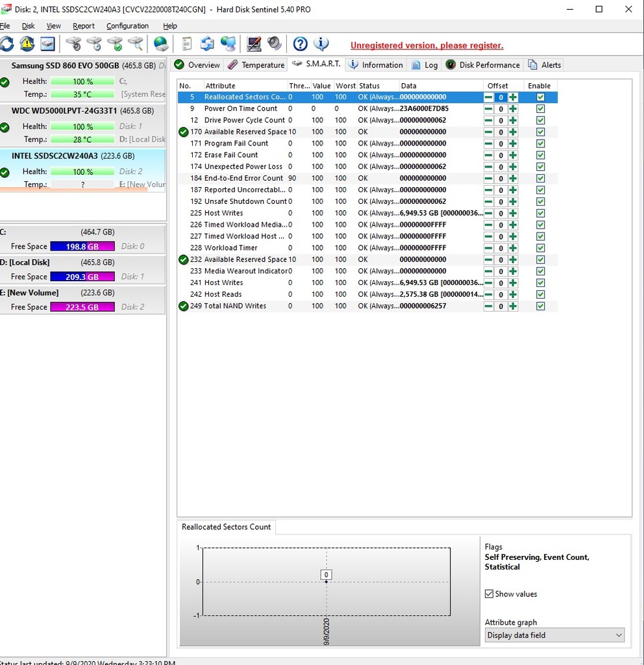Screen dimensions: 644x665
Task: Toggle Enable checkbox for Drive Power Cycle Count
Action: coord(541,120)
